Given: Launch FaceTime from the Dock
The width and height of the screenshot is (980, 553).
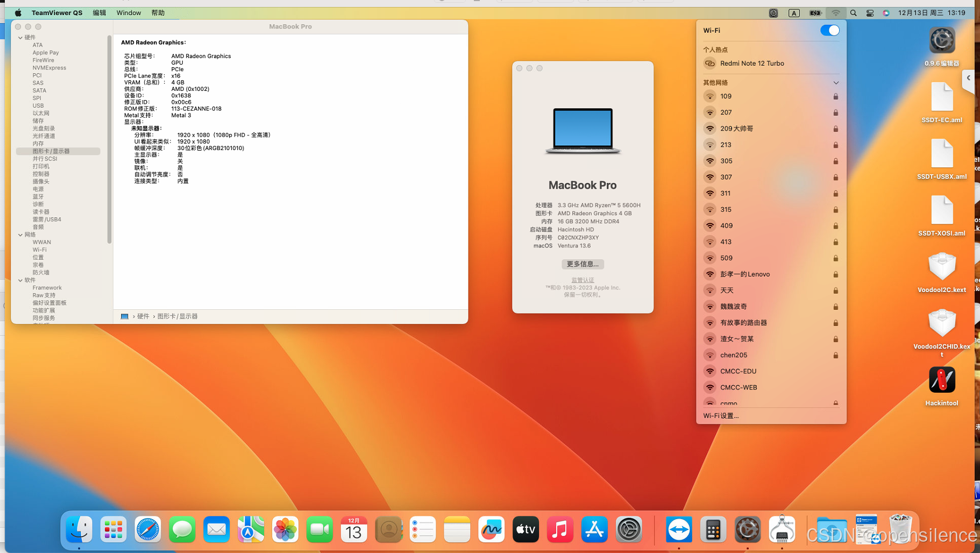Looking at the screenshot, I should click(x=320, y=530).
